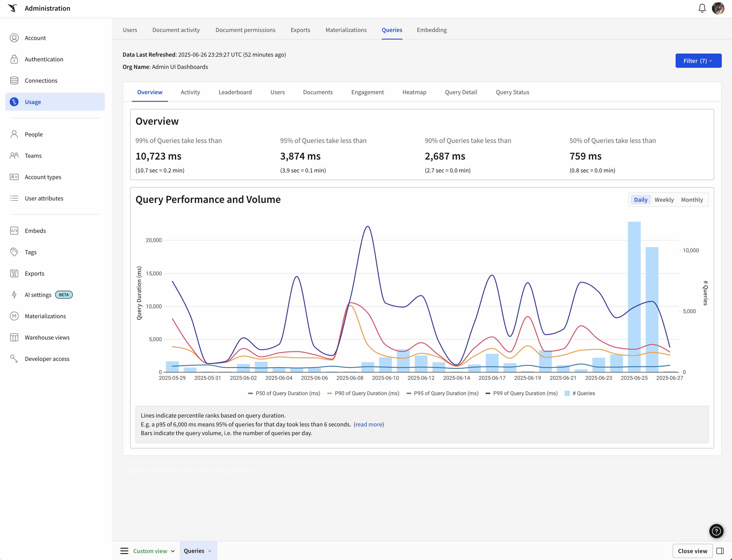Click the Close view button
Screen dimensions: 732x560
(692, 551)
